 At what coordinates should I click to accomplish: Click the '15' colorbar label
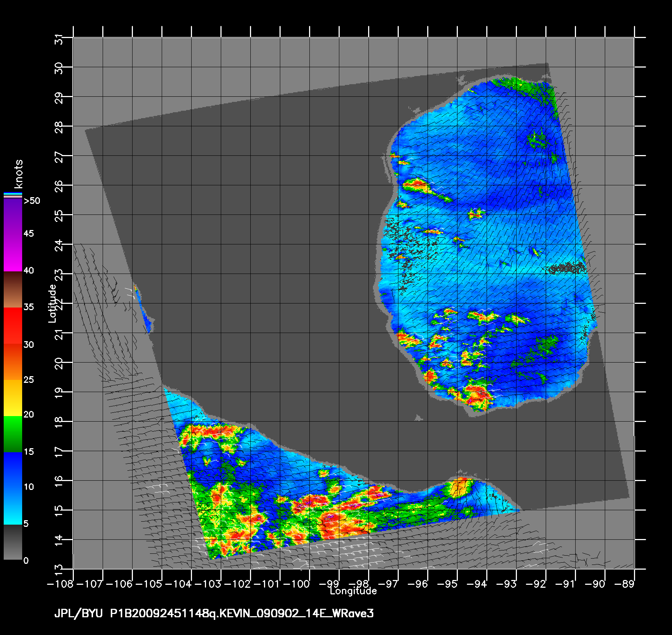tap(29, 452)
